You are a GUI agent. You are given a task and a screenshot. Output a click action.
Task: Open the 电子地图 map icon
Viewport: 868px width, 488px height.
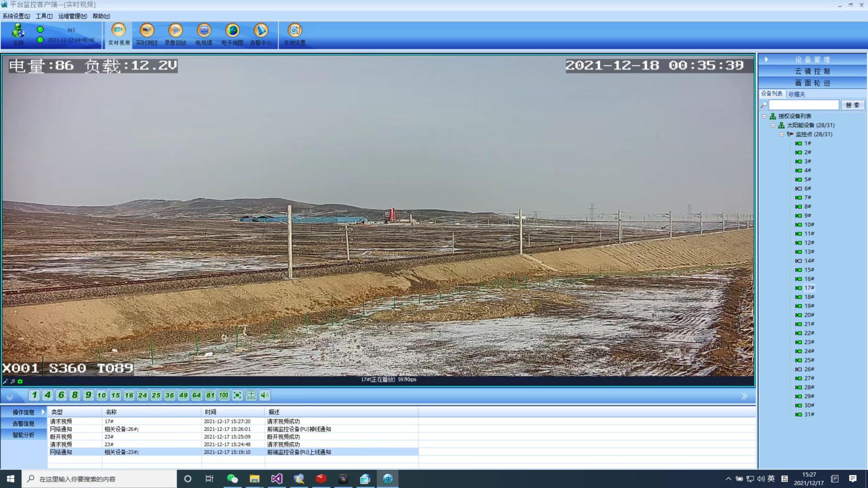(x=232, y=31)
